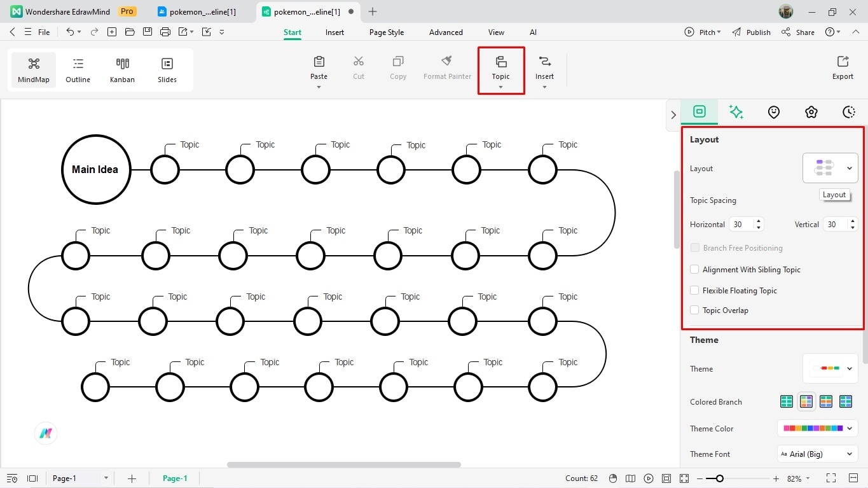Click the map overview icon in status bar

(630, 478)
